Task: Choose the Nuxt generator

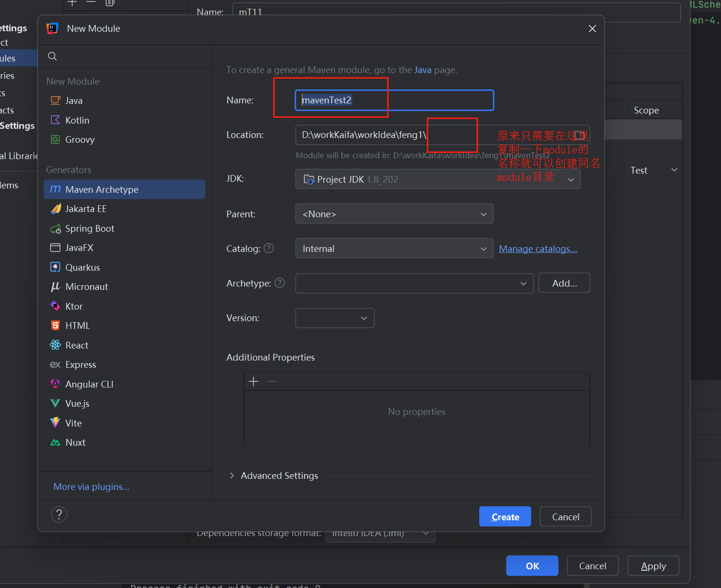Action: pyautogui.click(x=124, y=442)
